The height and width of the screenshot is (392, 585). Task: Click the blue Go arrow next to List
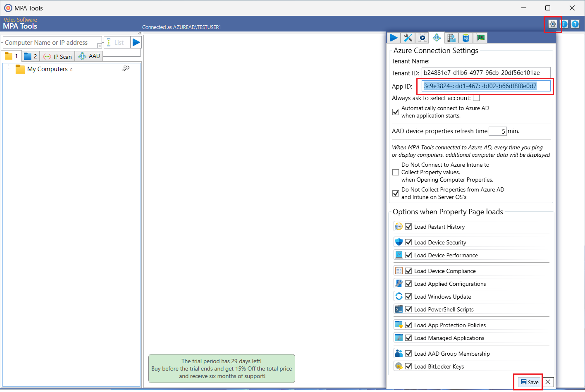136,42
